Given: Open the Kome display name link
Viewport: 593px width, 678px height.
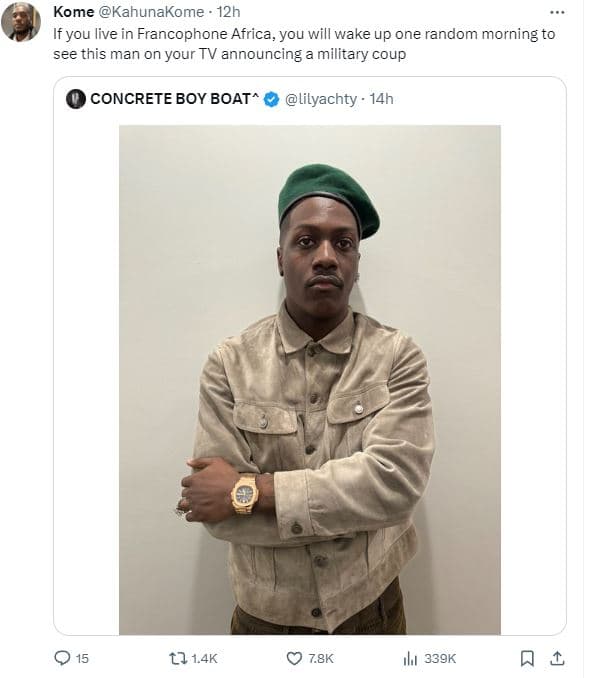Looking at the screenshot, I should (x=74, y=12).
